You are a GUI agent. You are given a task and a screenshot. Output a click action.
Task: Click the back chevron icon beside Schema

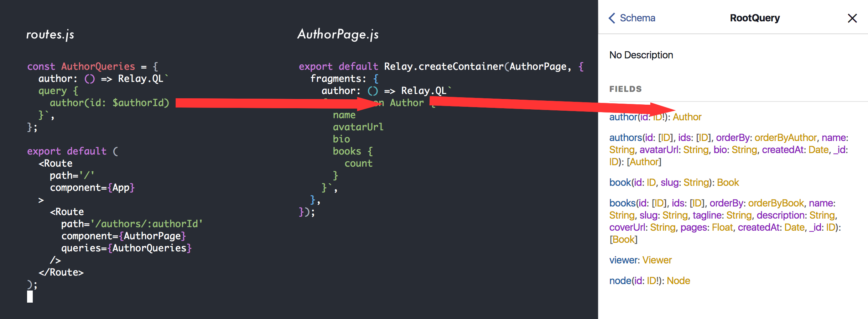[612, 18]
